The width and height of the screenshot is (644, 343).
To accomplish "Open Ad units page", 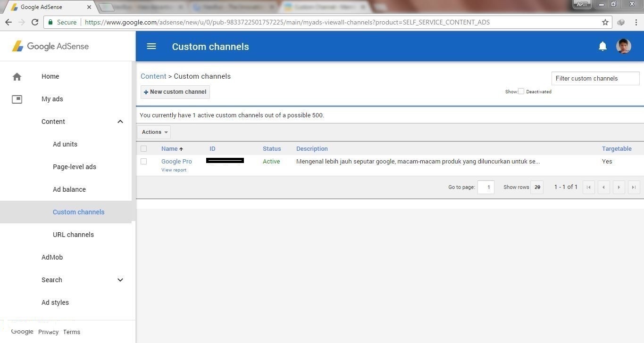I will pos(65,144).
